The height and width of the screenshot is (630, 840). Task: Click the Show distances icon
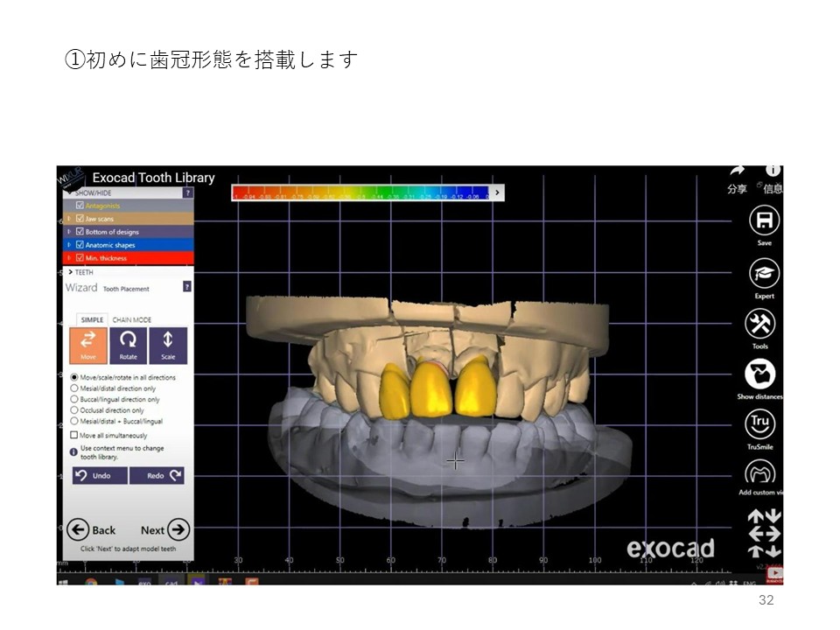pos(759,374)
